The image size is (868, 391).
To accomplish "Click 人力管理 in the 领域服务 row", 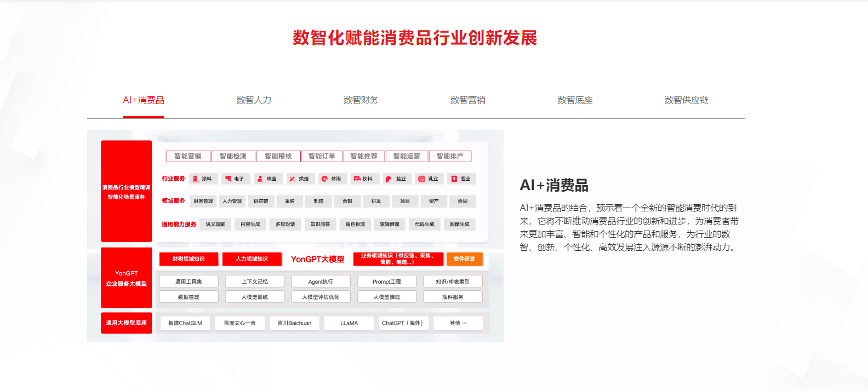I will pyautogui.click(x=232, y=202).
